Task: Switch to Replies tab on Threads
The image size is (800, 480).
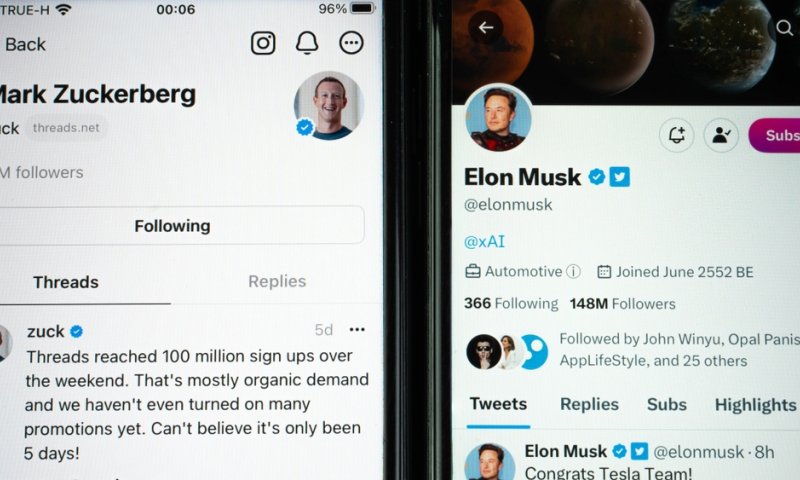Action: 277,281
